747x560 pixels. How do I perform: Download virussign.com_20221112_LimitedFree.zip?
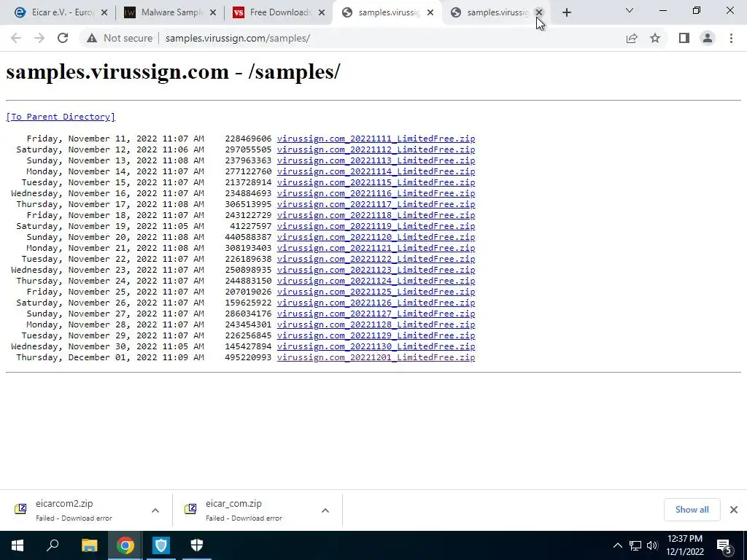pos(376,149)
